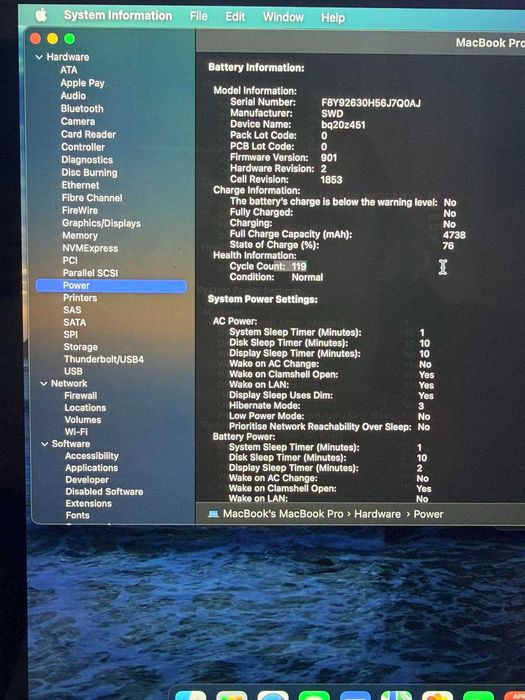Select Memory in the sidebar
525x700 pixels.
80,236
